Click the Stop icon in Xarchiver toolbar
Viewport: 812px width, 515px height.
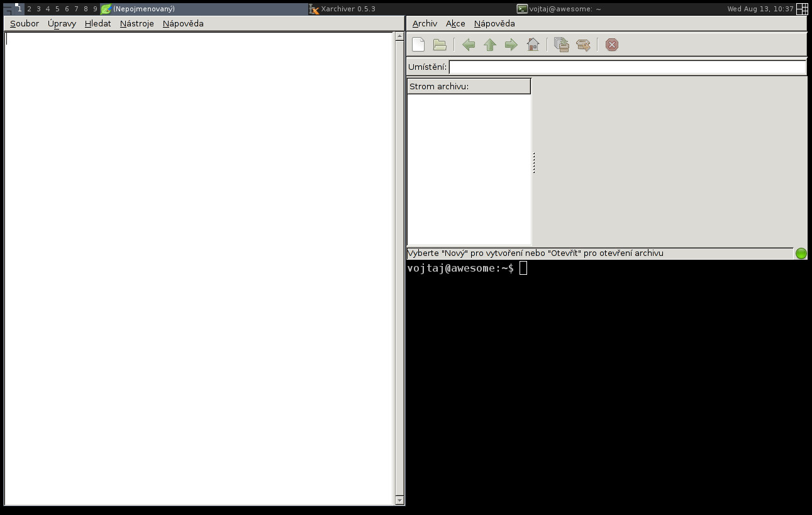612,45
